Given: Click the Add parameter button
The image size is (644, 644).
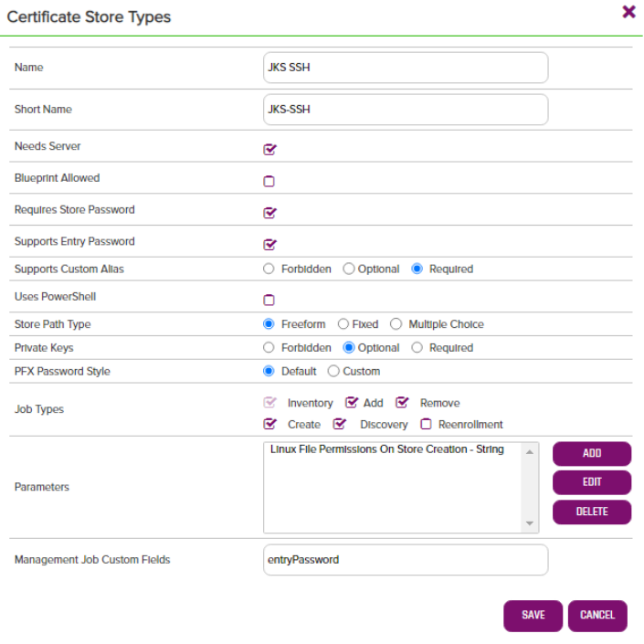Looking at the screenshot, I should click(x=591, y=453).
